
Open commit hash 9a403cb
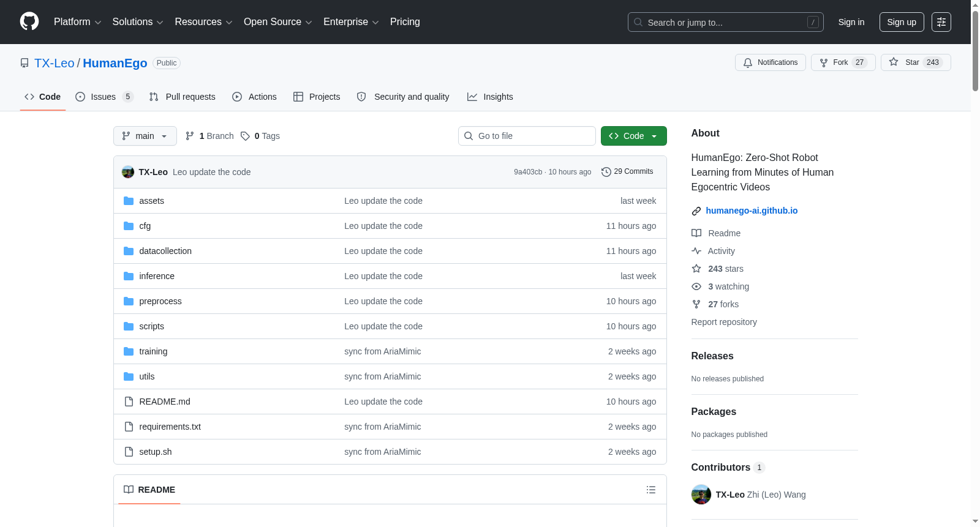click(x=528, y=172)
